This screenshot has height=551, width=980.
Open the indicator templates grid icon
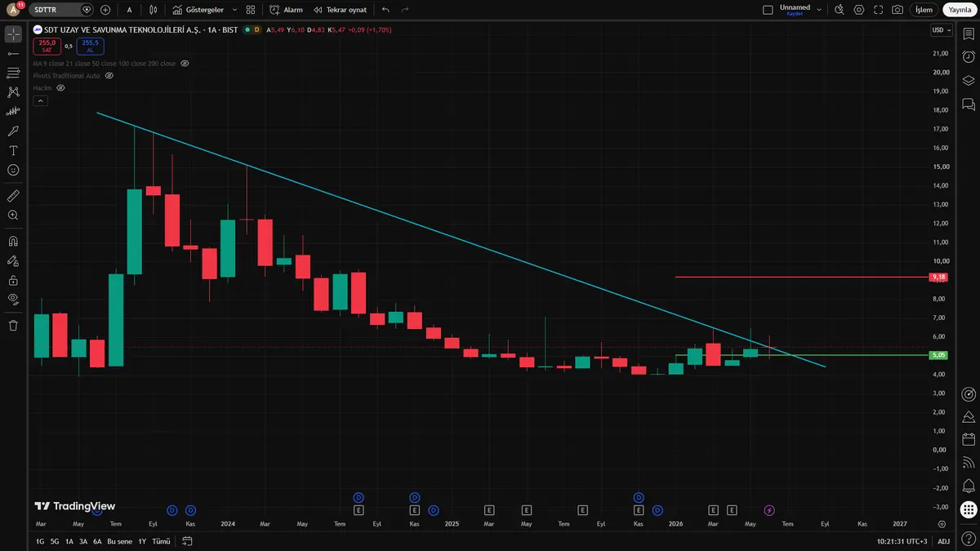tap(251, 10)
